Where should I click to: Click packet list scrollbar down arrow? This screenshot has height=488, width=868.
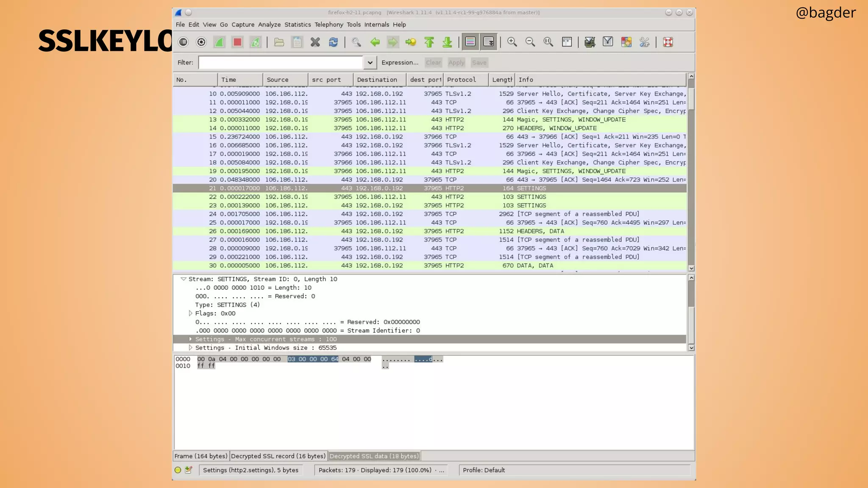point(691,268)
